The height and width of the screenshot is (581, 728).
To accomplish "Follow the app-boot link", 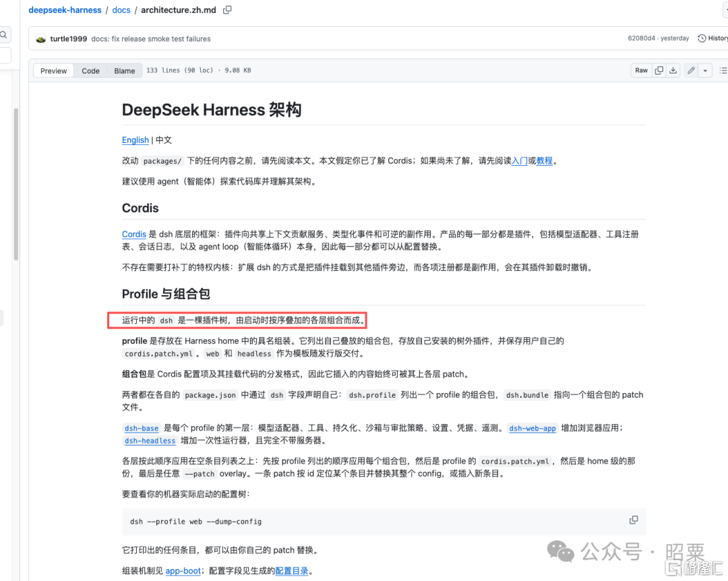I will (183, 571).
